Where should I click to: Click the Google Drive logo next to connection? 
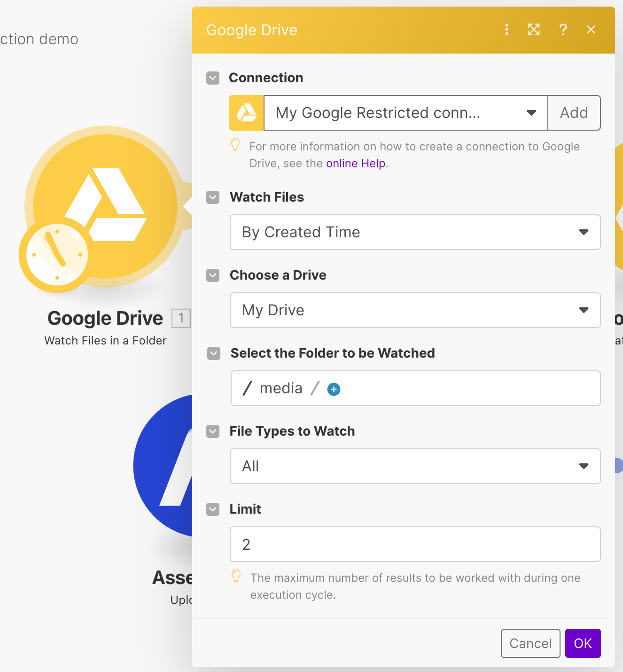(246, 113)
